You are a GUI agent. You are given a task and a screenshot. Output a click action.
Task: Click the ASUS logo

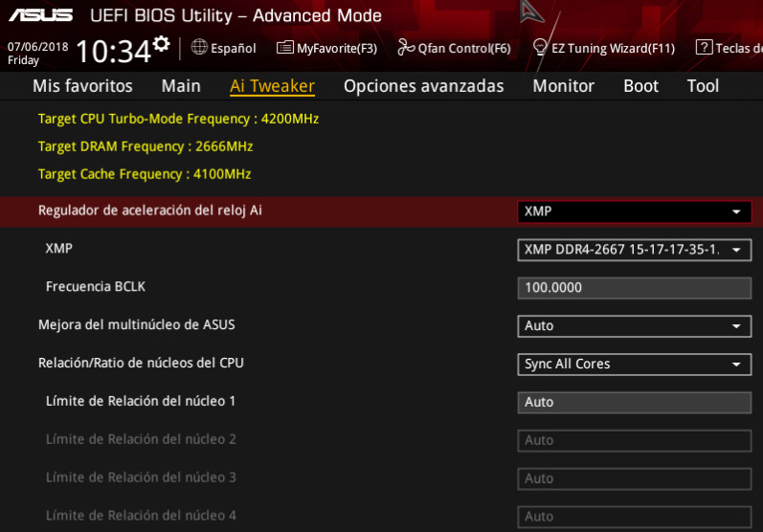click(39, 15)
